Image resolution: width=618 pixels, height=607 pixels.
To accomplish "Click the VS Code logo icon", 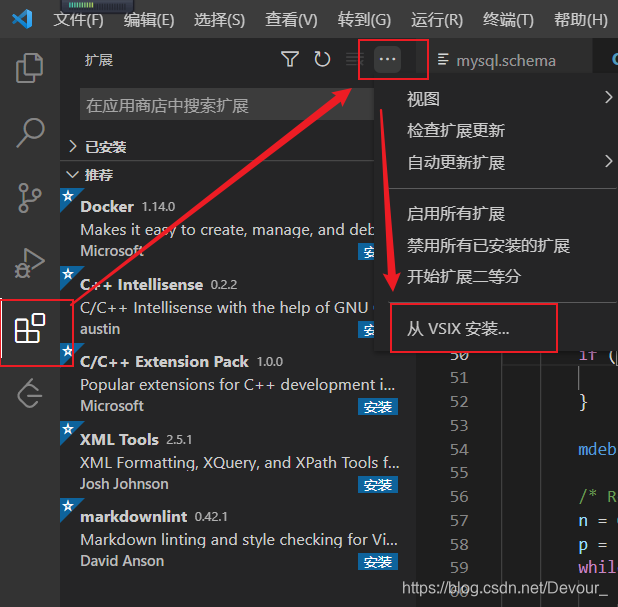I will (x=22, y=19).
